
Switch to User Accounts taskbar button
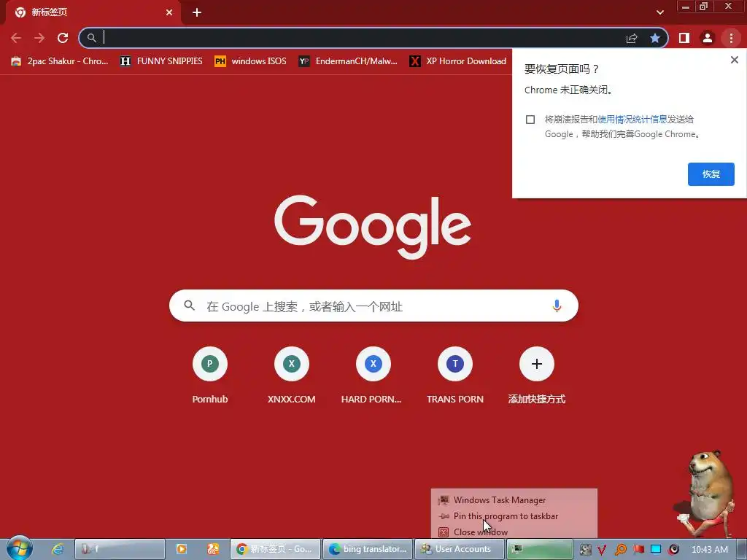click(460, 549)
